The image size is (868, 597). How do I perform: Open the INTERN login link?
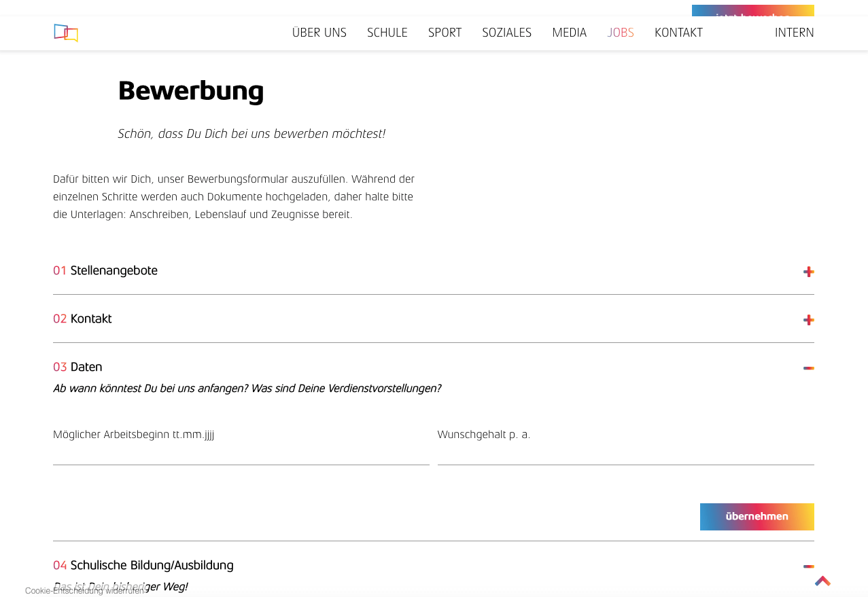tap(794, 33)
